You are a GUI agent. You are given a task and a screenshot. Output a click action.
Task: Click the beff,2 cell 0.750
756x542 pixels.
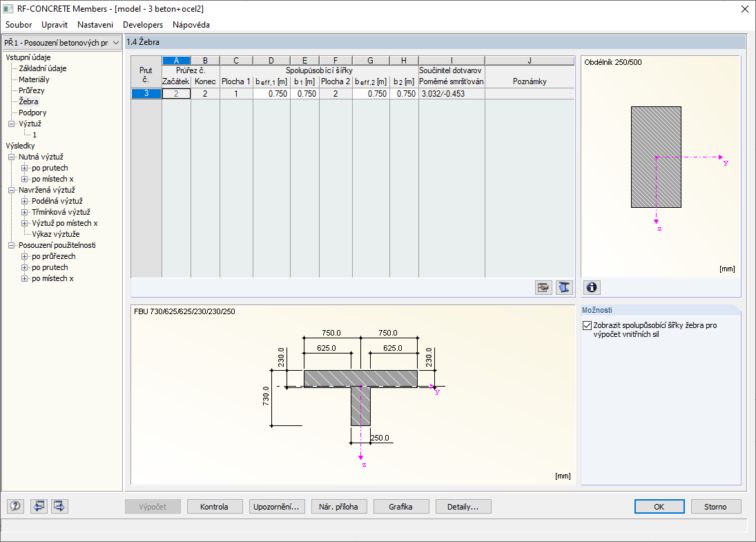tap(371, 93)
